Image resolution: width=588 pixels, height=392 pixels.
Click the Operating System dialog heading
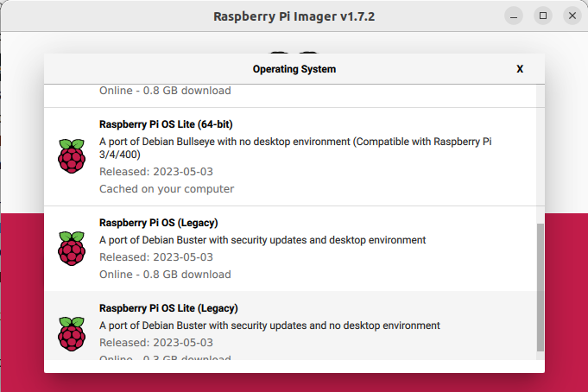(x=294, y=69)
